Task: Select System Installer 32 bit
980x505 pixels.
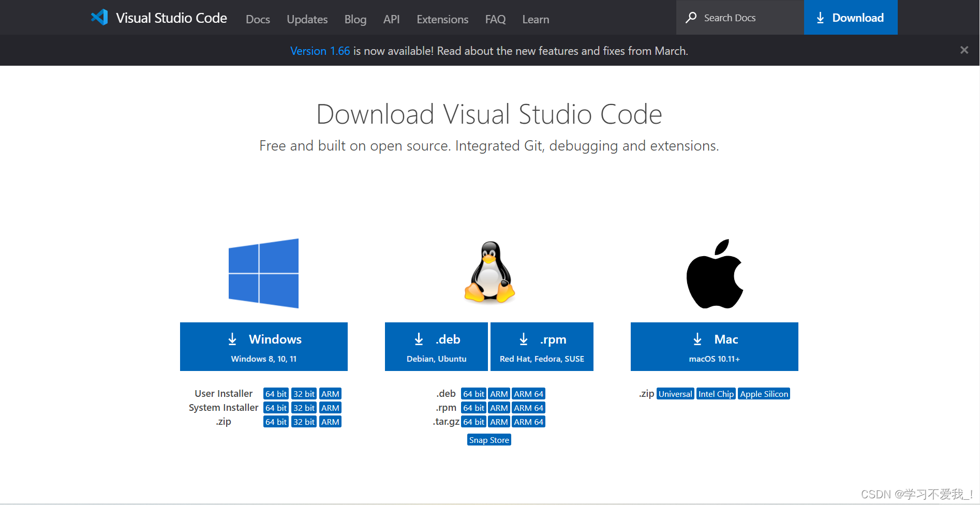Action: click(304, 408)
